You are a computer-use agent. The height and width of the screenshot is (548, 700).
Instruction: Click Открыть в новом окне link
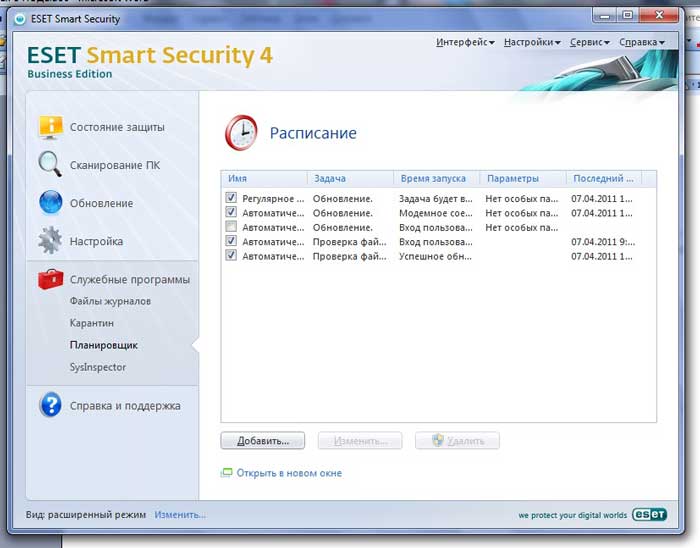pyautogui.click(x=289, y=473)
